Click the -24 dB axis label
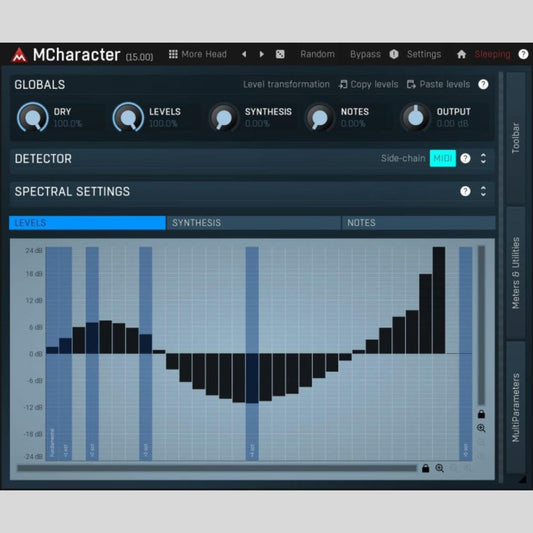The width and height of the screenshot is (533, 533). pos(34,457)
